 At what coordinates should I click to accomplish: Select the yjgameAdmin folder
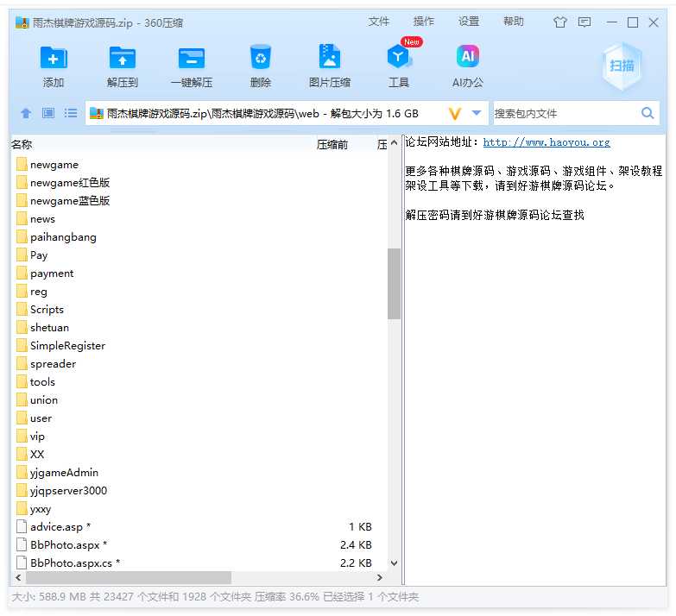(x=57, y=472)
